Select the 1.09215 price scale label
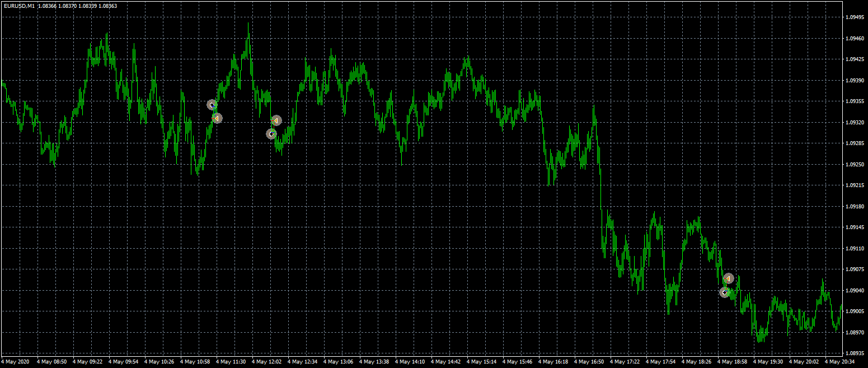This screenshot has height=368, width=868. (856, 185)
